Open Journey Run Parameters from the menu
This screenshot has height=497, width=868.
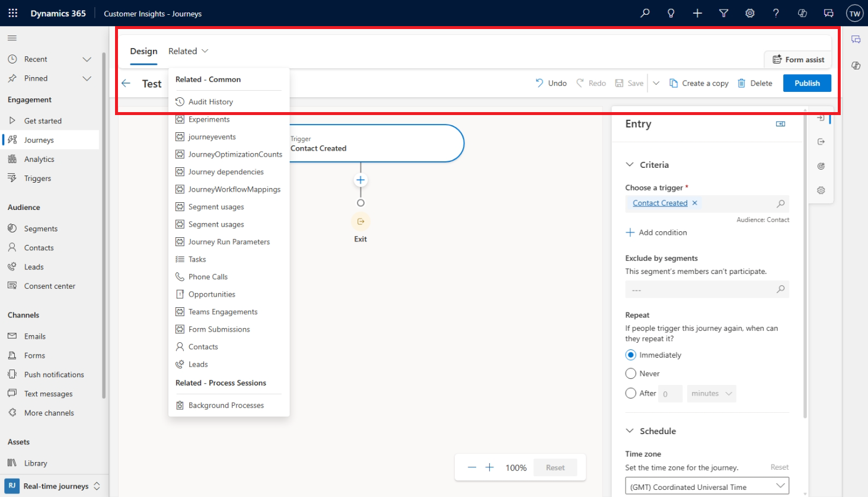229,242
